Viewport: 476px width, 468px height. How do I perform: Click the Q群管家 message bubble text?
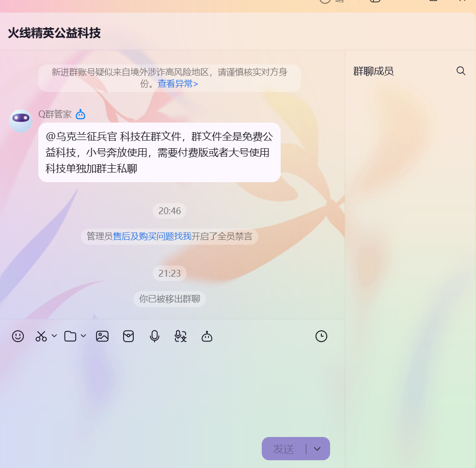click(x=159, y=152)
